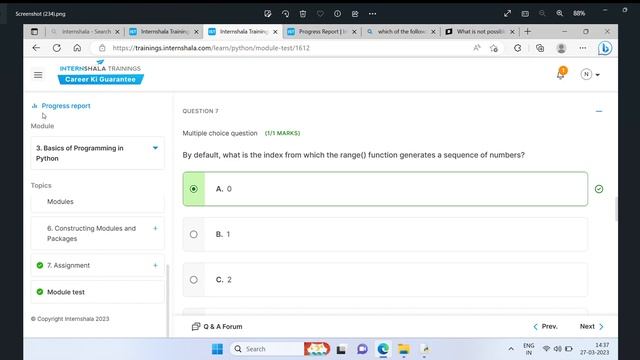Open Progress report link
Screen dimensions: 640x360
(66, 106)
